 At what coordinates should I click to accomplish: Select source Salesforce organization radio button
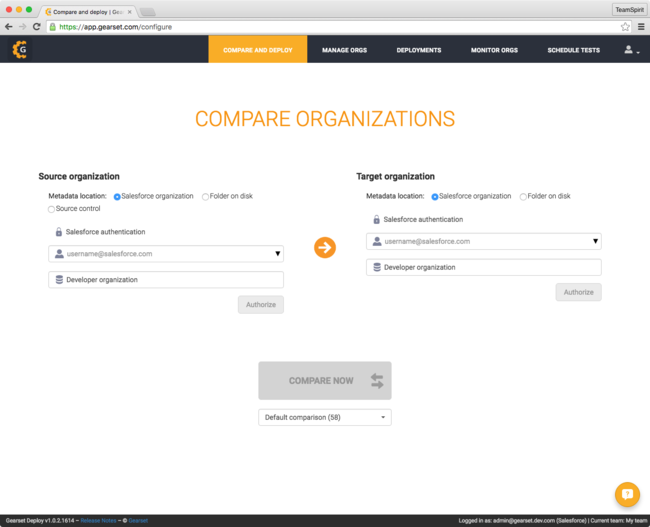pyautogui.click(x=117, y=197)
